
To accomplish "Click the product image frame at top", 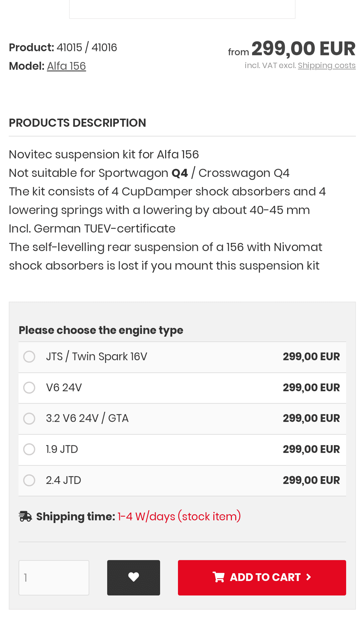I will click(x=182, y=9).
